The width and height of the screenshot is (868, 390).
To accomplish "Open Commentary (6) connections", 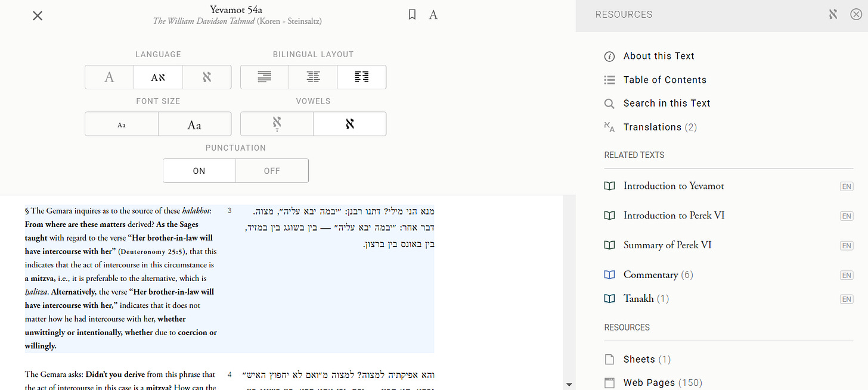I will click(658, 274).
